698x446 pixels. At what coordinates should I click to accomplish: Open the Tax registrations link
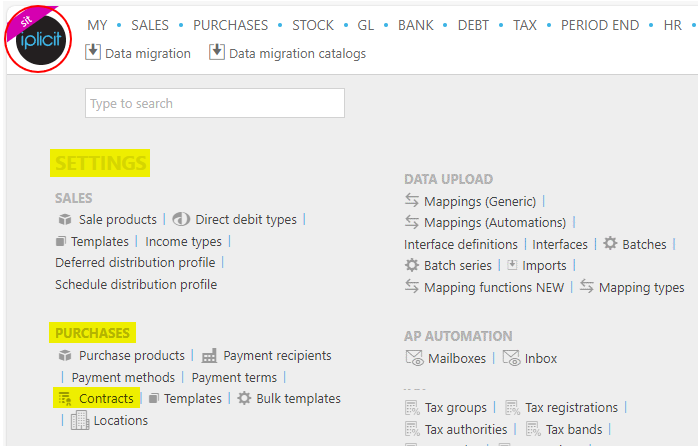point(571,407)
